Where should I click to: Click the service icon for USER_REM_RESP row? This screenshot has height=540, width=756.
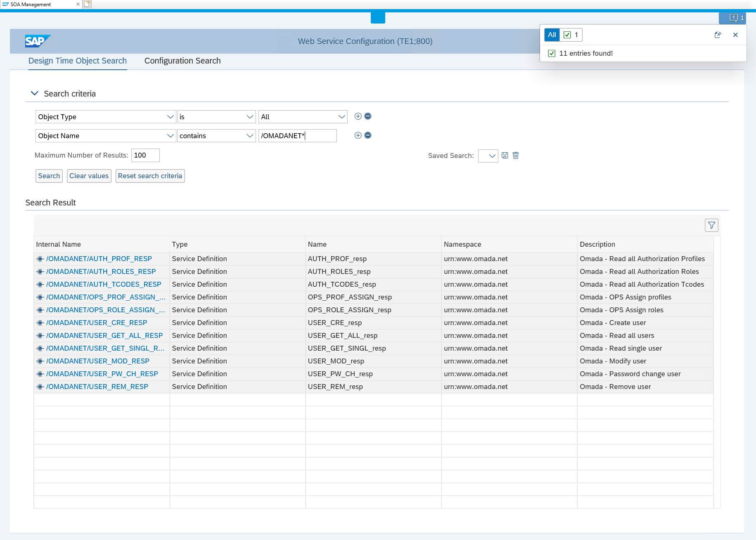40,387
